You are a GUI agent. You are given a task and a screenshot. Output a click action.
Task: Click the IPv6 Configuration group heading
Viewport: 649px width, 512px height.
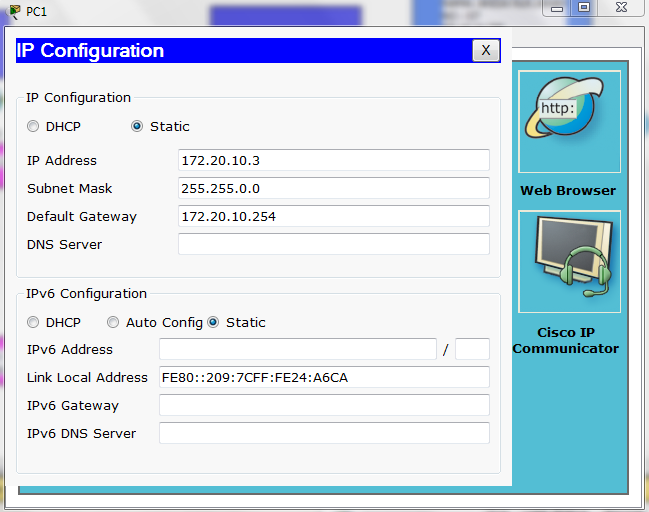[x=87, y=293]
